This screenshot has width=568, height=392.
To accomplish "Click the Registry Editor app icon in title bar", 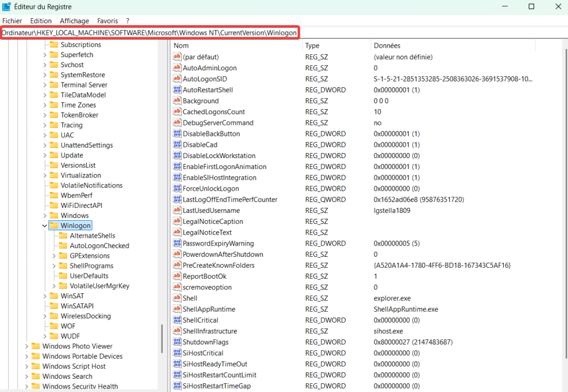I will 6,7.
